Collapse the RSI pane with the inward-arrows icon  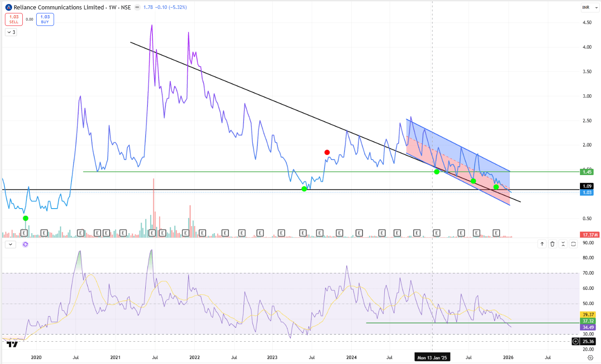click(563, 244)
